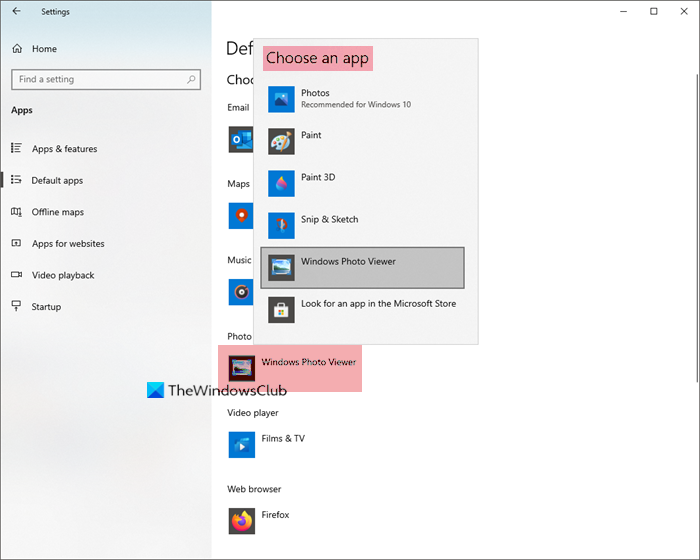Open the Home settings page
This screenshot has width=700, height=560.
click(44, 48)
